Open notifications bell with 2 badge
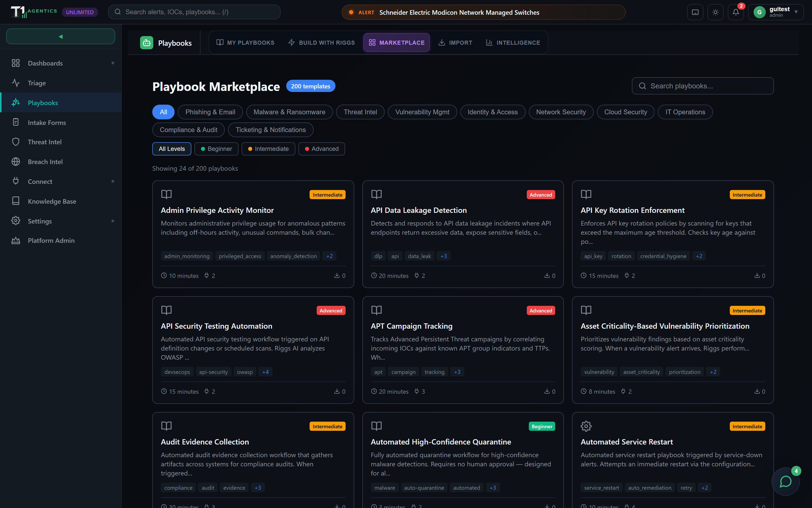Viewport: 812px width, 508px height. pyautogui.click(x=736, y=12)
